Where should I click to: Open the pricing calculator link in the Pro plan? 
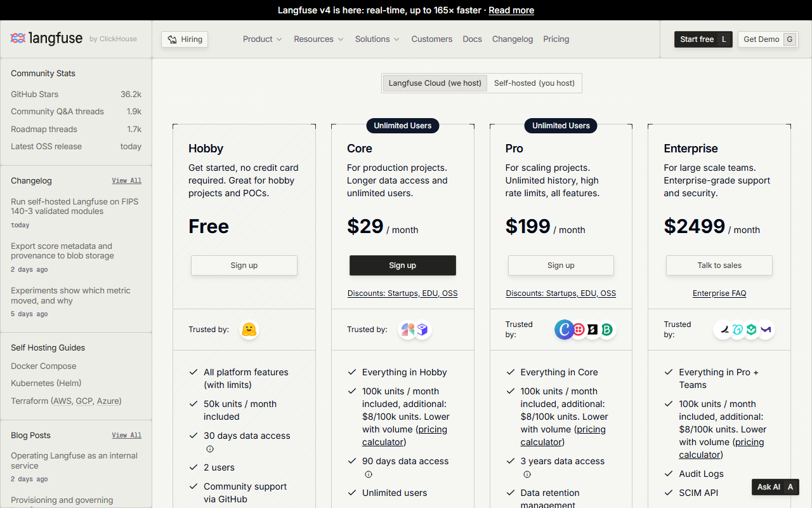click(x=563, y=436)
